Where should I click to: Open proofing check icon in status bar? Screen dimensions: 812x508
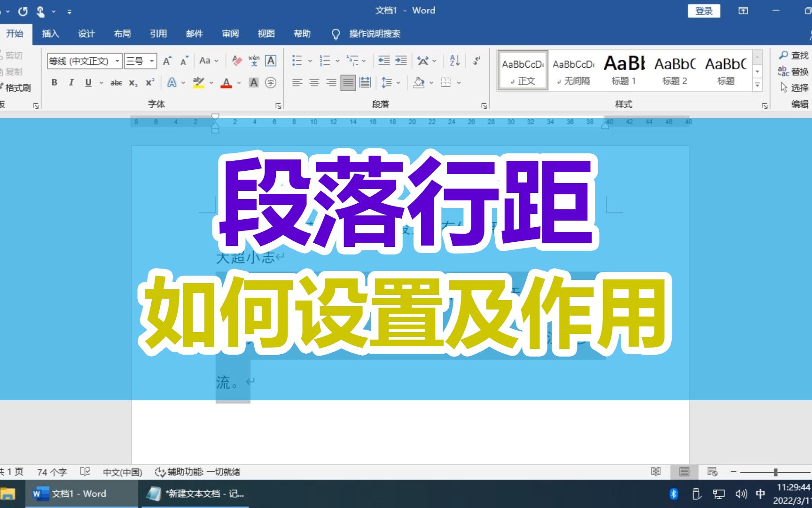85,471
